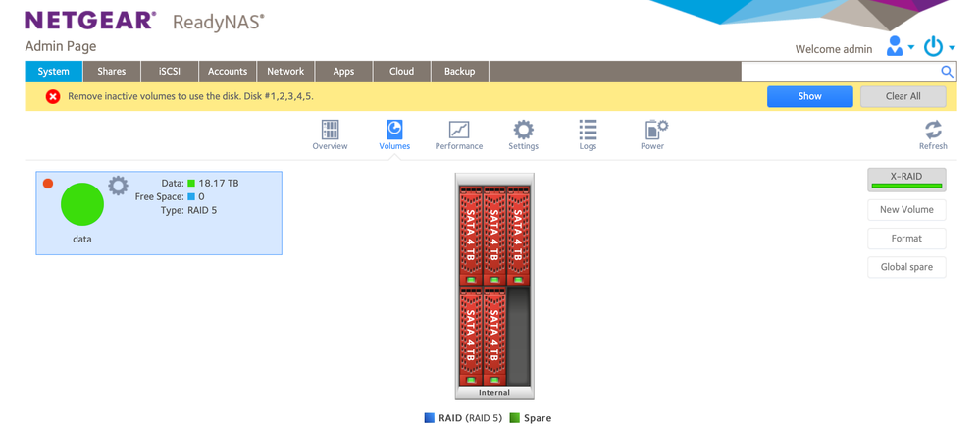Open the Performance chart icon
Viewport: 980px width, 430px height.
pyautogui.click(x=459, y=130)
